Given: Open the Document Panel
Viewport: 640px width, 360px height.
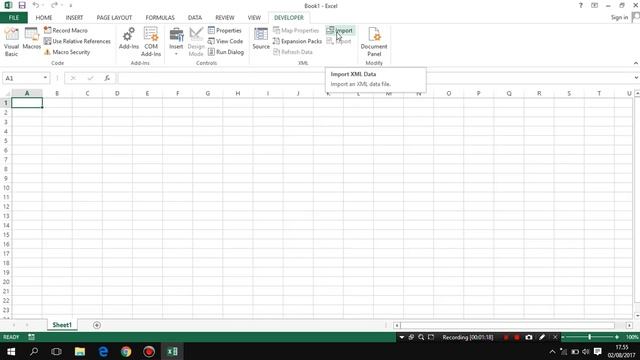Looking at the screenshot, I should 374,42.
